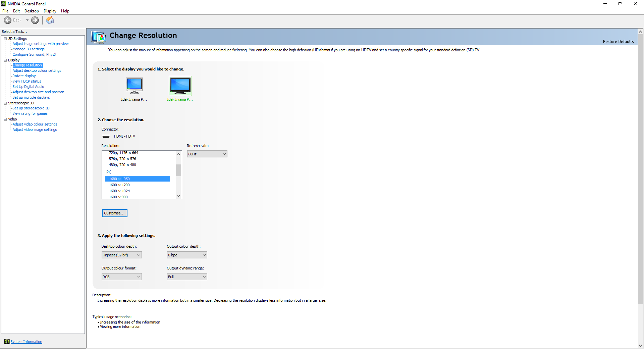Open Adjust image settings with preview

[x=41, y=44]
